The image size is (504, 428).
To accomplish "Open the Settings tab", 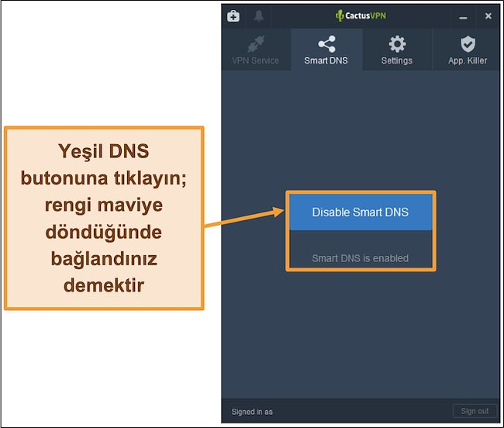I will (397, 50).
